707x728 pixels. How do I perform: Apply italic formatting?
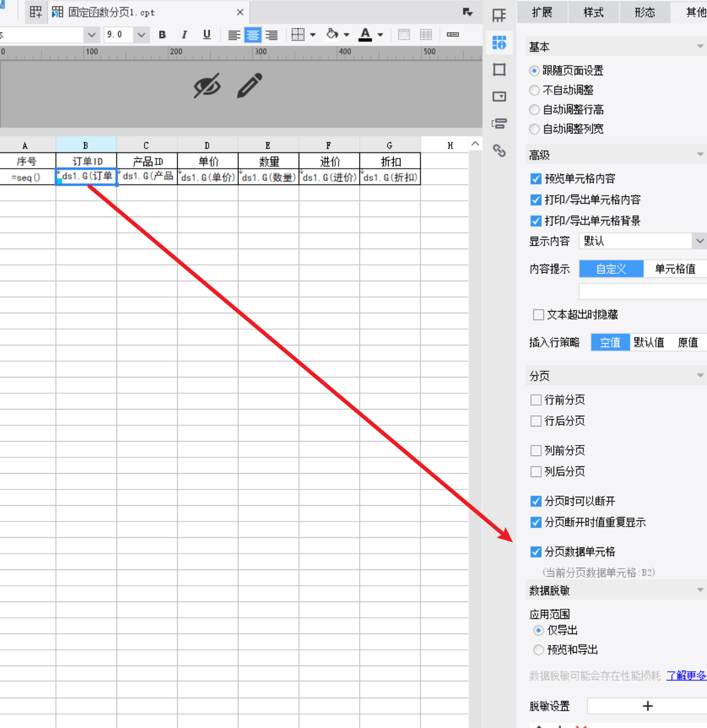coord(184,35)
